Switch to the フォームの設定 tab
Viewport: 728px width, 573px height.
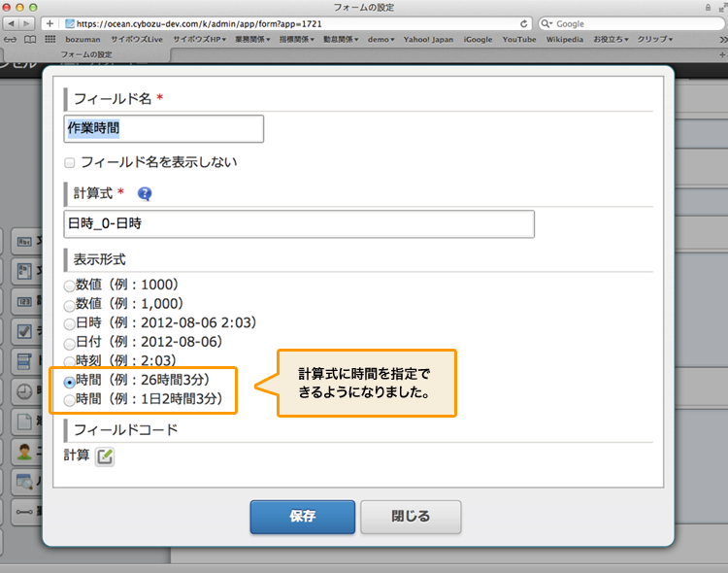[86, 55]
